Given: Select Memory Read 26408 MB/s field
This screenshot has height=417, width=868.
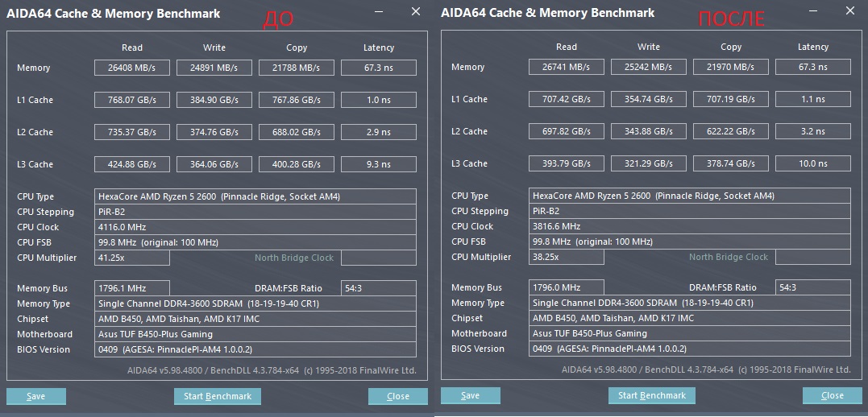Looking at the screenshot, I should [132, 68].
